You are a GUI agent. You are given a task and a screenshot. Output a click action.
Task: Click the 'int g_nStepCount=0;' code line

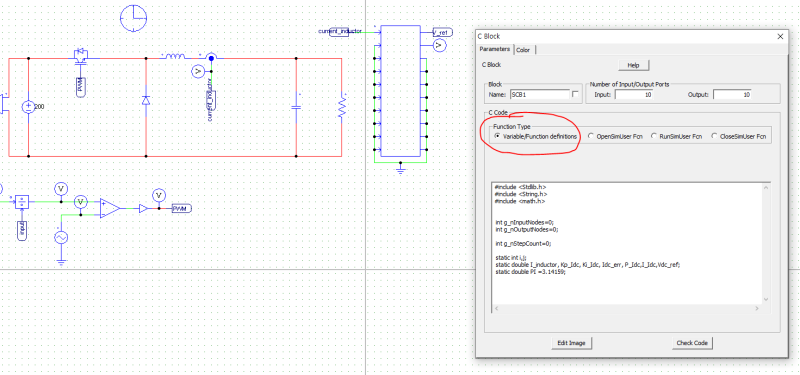523,243
